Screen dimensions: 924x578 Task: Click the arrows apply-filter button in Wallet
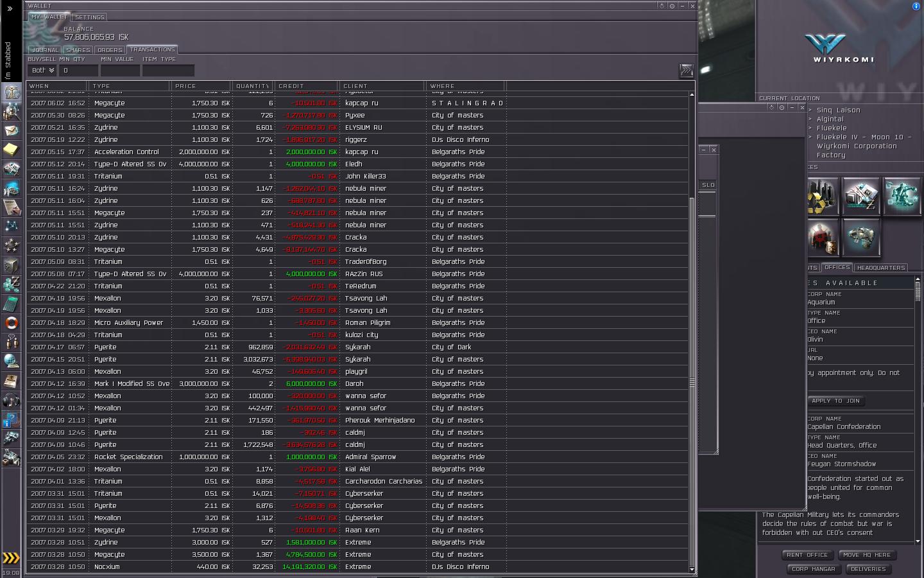click(686, 70)
